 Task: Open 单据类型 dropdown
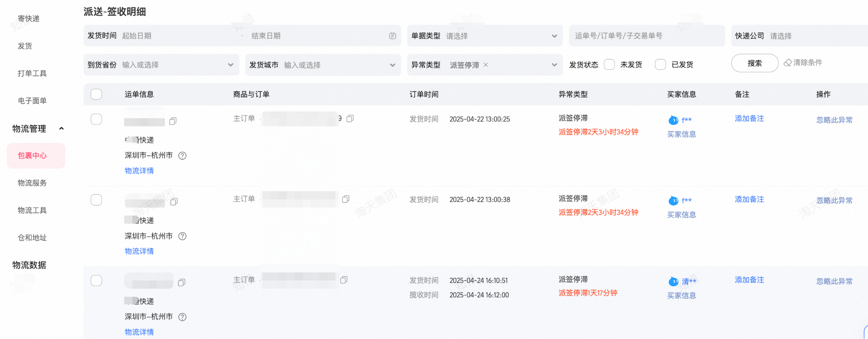click(485, 36)
